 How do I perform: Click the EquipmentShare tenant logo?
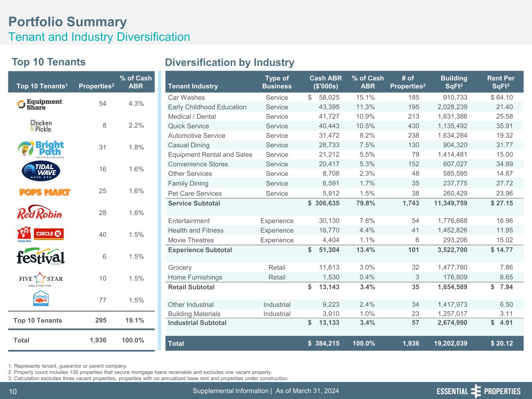coord(40,104)
